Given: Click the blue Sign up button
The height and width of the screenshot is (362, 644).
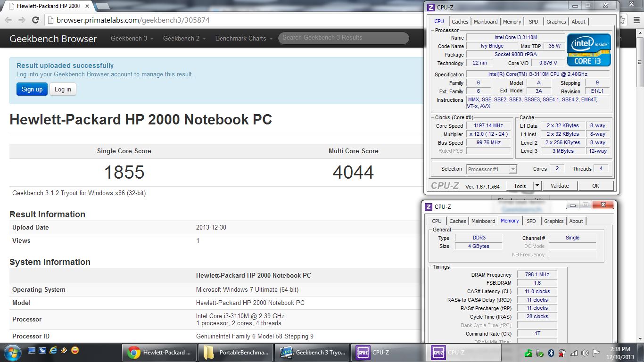Looking at the screenshot, I should click(x=32, y=90).
